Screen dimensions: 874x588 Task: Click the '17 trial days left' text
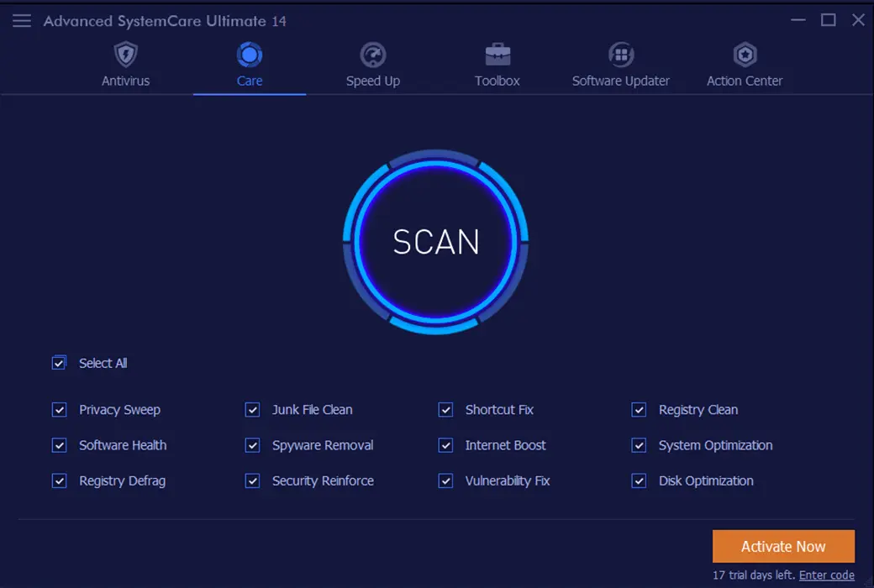754,575
